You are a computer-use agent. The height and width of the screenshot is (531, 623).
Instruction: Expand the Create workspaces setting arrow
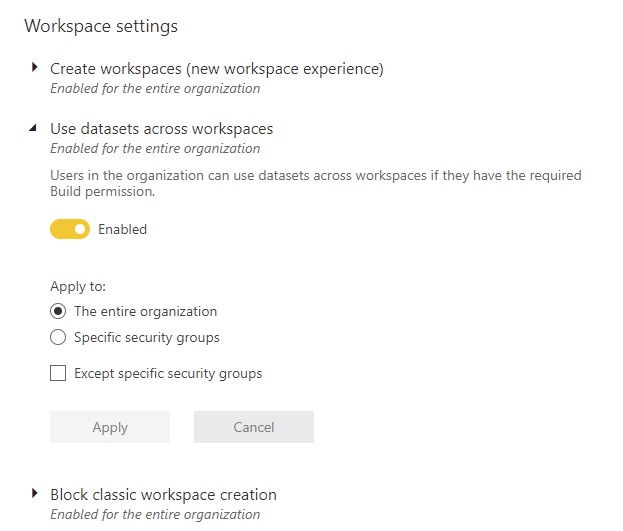(x=35, y=67)
